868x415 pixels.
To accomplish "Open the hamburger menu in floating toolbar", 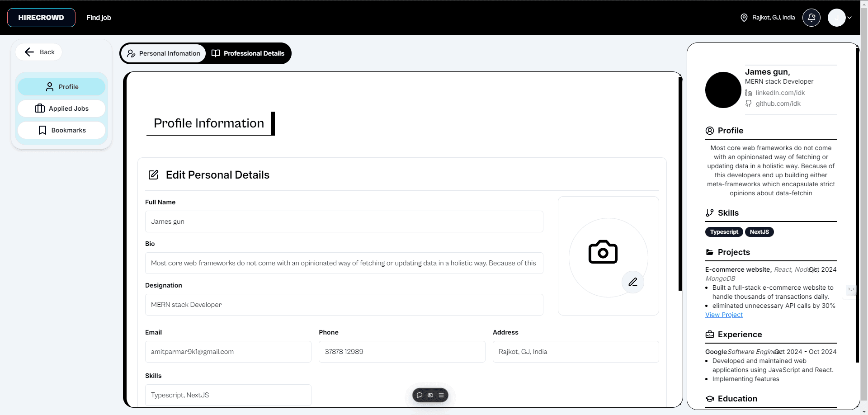I will 441,395.
